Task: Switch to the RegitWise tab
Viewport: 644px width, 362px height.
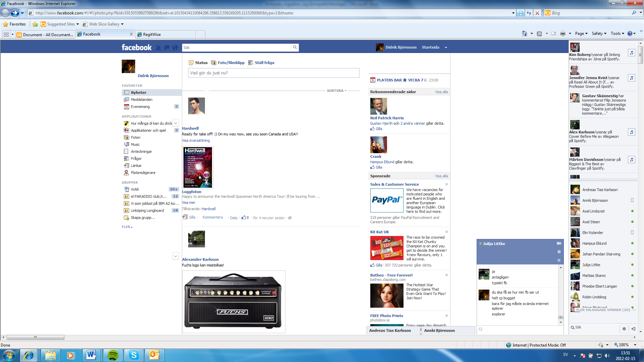Action: [x=165, y=35]
